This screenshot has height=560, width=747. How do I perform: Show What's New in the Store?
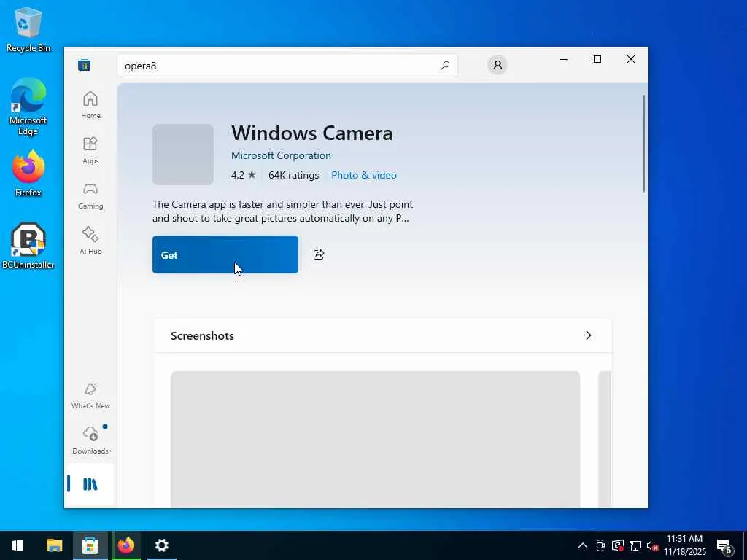coord(90,395)
